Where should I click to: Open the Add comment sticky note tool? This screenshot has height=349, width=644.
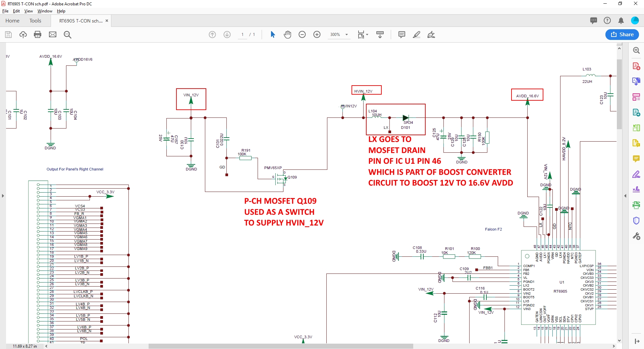tap(401, 35)
